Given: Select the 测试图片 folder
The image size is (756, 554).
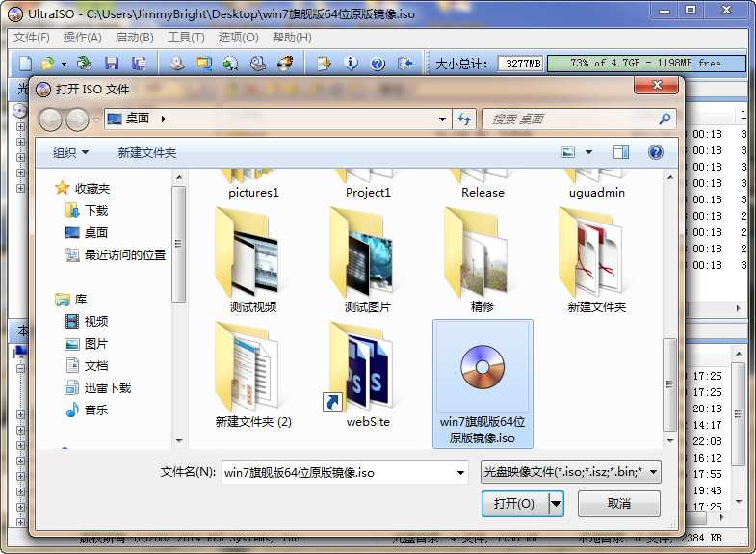Looking at the screenshot, I should (368, 260).
